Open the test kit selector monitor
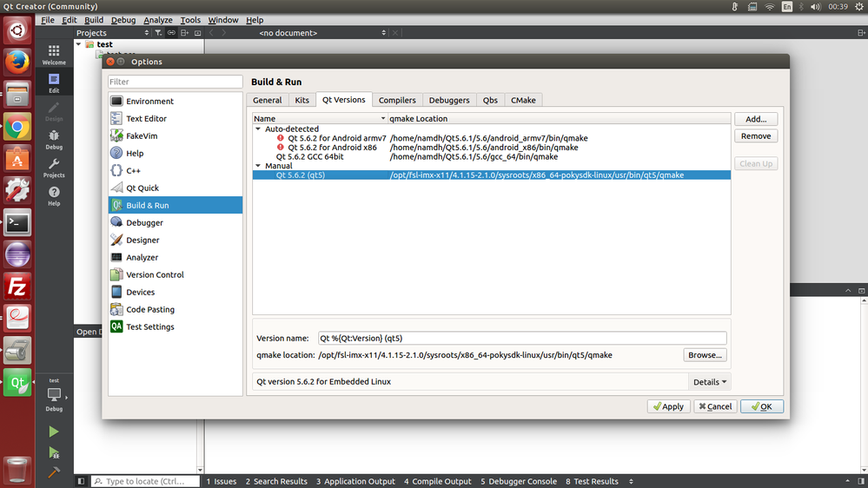Viewport: 868px width, 488px height. [x=54, y=394]
